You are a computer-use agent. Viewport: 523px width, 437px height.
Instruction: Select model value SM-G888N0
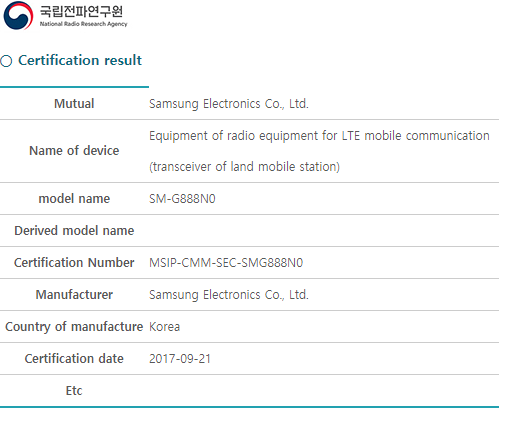182,199
